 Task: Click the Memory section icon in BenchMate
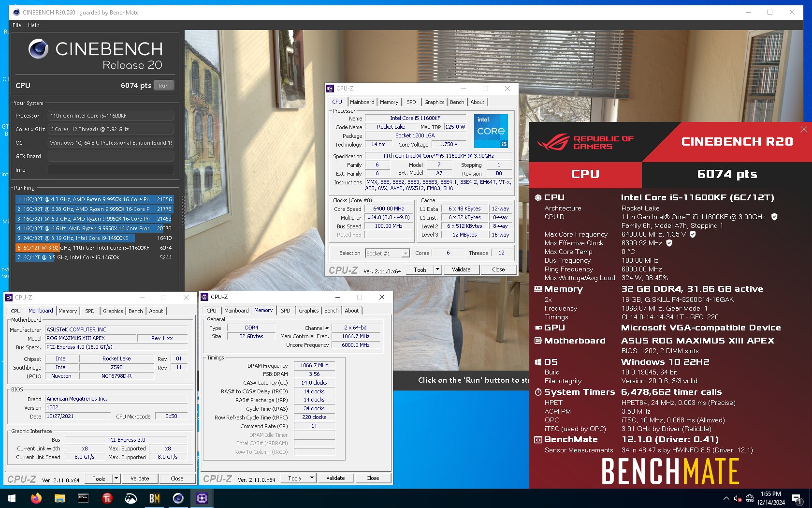(x=538, y=289)
